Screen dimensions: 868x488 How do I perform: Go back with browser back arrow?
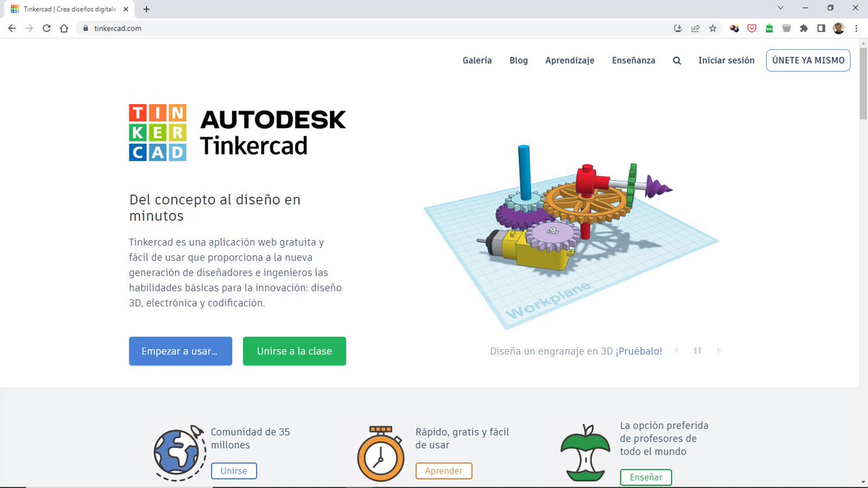click(12, 28)
